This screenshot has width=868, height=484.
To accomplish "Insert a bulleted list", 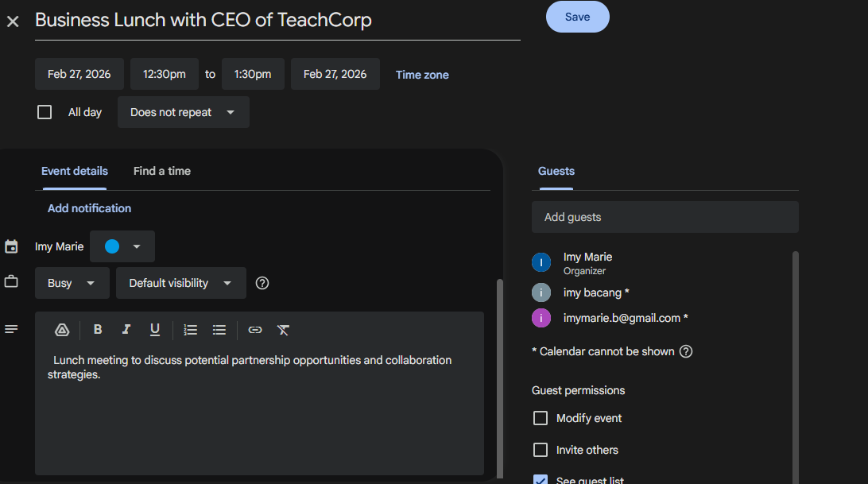I will click(219, 330).
